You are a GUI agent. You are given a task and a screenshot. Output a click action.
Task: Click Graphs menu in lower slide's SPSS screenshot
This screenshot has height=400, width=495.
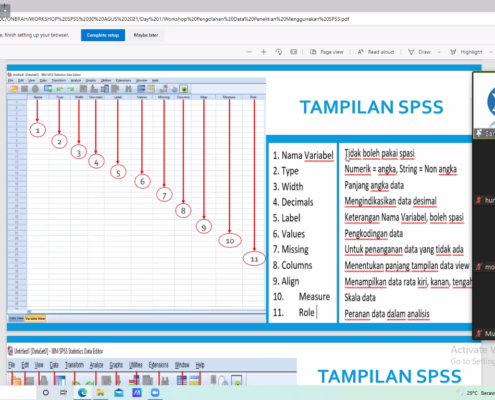coord(116,365)
